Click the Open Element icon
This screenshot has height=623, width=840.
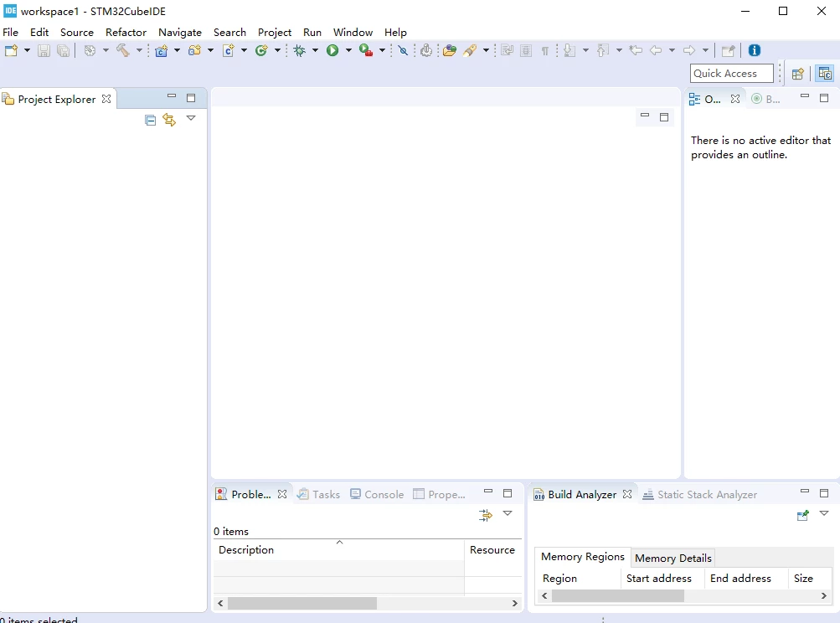pos(450,50)
